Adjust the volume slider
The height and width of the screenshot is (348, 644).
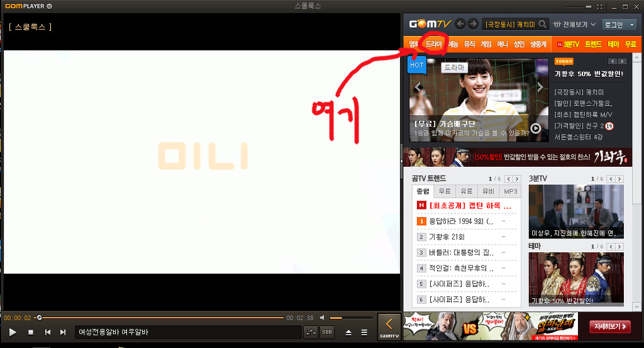(x=351, y=318)
